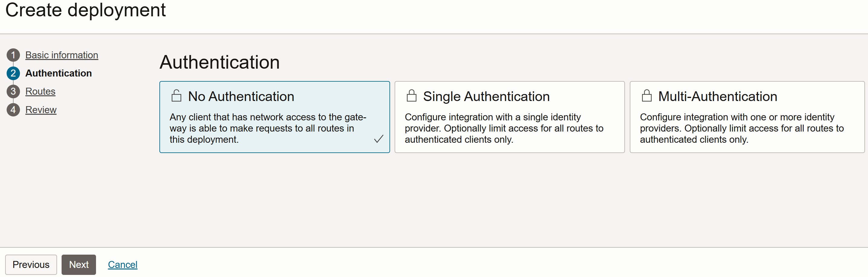Image resolution: width=868 pixels, height=277 pixels.
Task: Click the step 4 circle in the wizard
Action: click(13, 110)
